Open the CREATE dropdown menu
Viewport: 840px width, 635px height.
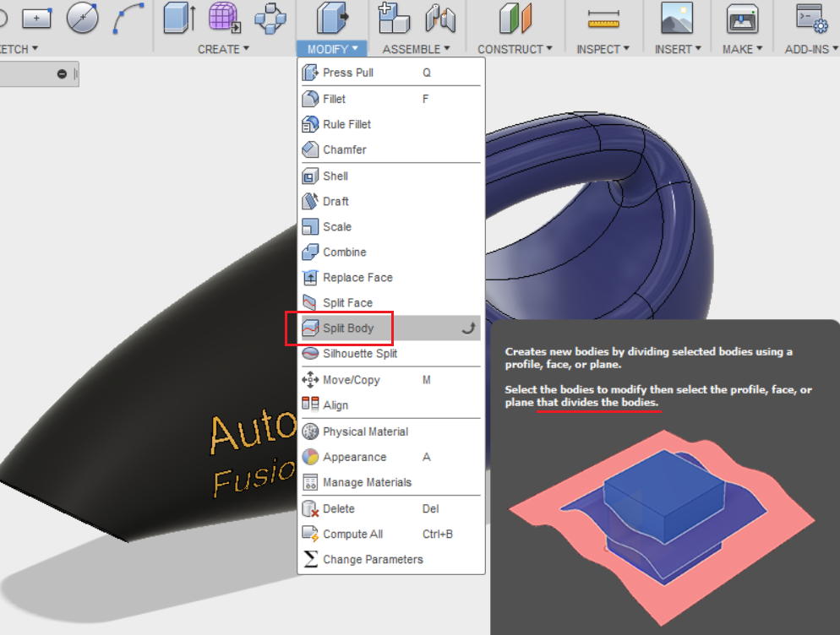coord(223,49)
